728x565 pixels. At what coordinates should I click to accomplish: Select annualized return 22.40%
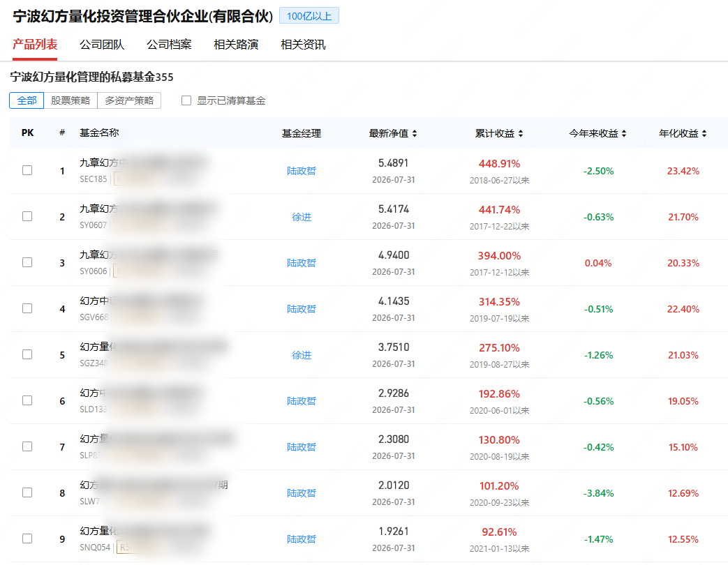(683, 309)
